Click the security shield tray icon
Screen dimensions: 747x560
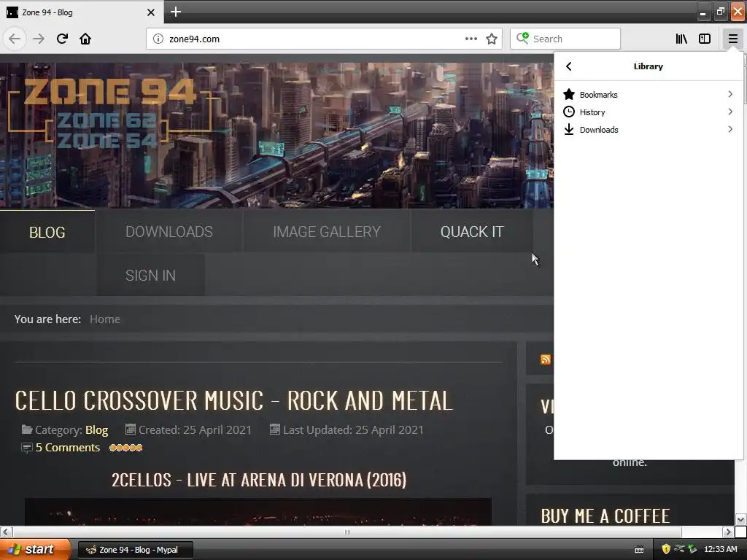(x=666, y=549)
